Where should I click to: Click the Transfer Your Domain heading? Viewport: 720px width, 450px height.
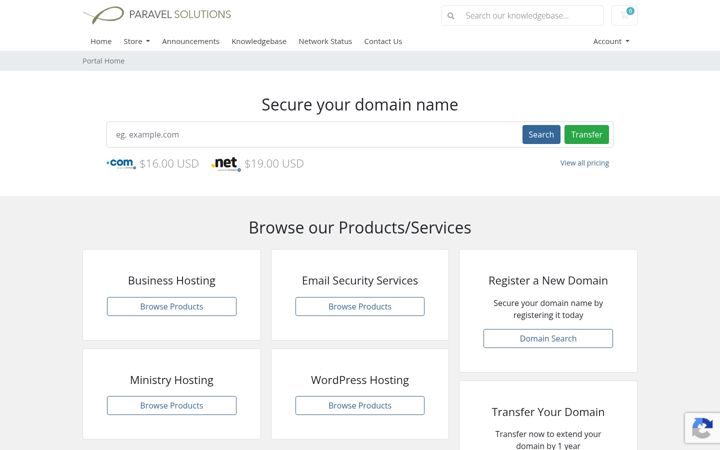click(x=548, y=412)
